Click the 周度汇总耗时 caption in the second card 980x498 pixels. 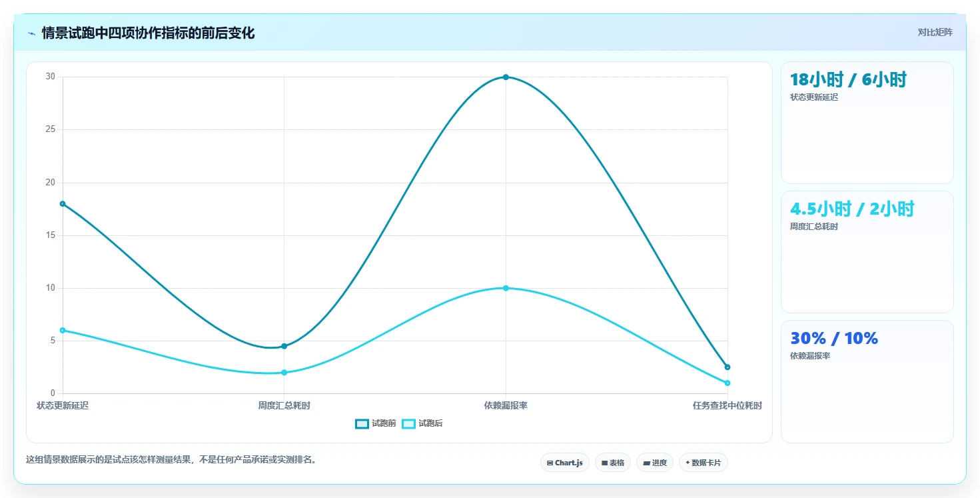[814, 227]
